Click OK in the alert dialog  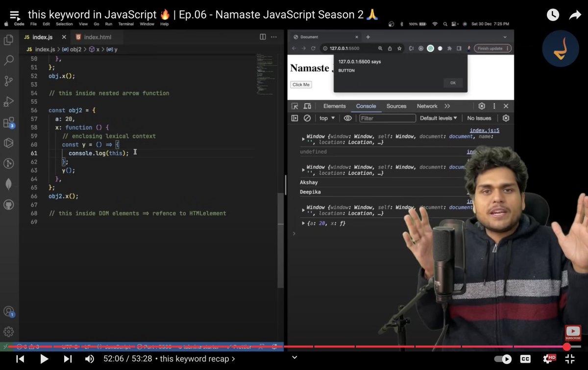pos(453,83)
